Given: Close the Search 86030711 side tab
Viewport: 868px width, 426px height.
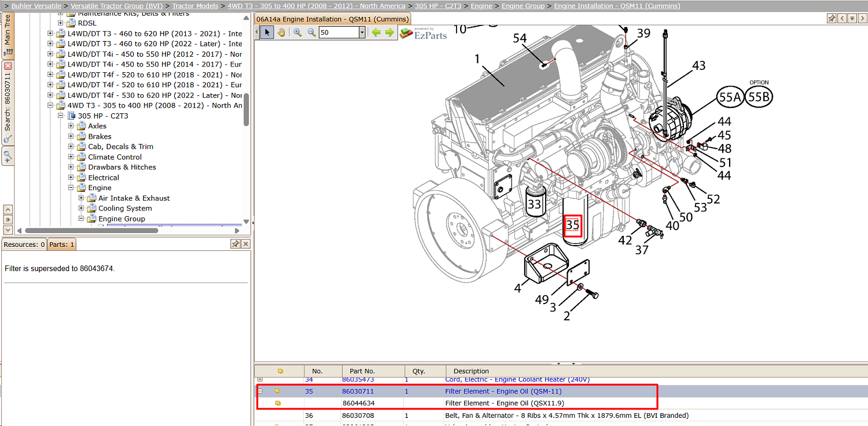Looking at the screenshot, I should point(8,66).
